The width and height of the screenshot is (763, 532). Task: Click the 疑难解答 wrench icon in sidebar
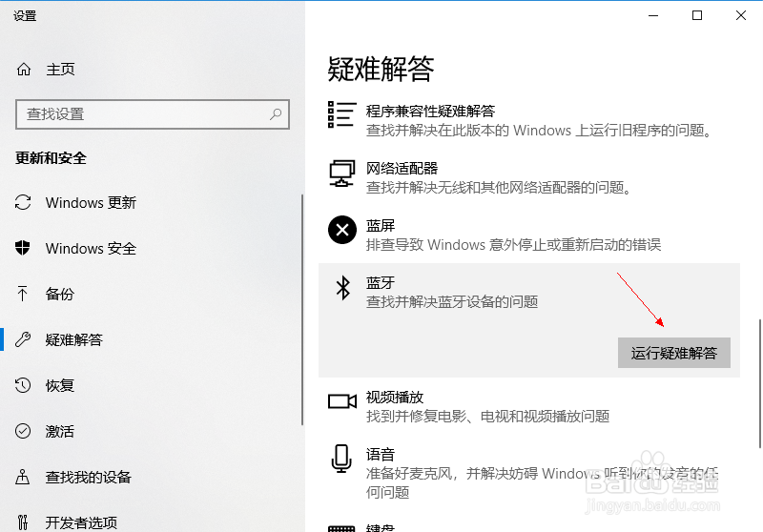[x=23, y=339]
